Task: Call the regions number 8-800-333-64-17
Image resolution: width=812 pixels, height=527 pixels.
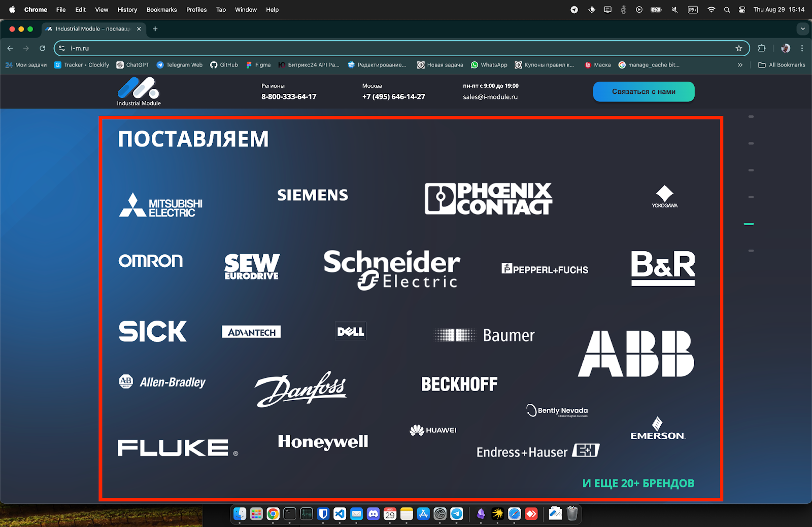Action: point(289,96)
